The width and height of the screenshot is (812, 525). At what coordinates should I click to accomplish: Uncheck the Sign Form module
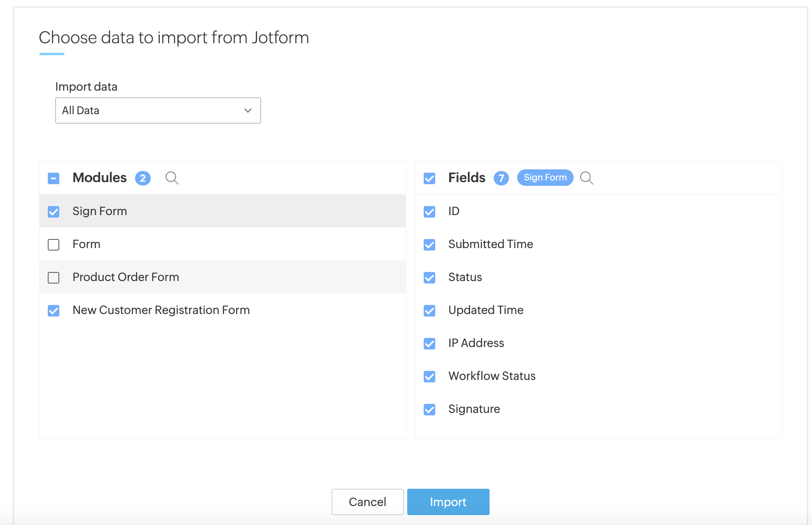coord(54,212)
